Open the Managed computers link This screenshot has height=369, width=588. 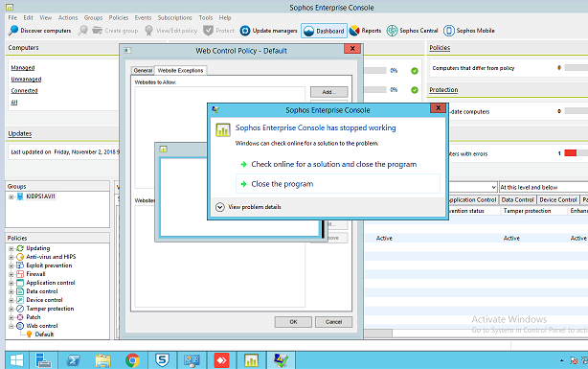tap(22, 67)
